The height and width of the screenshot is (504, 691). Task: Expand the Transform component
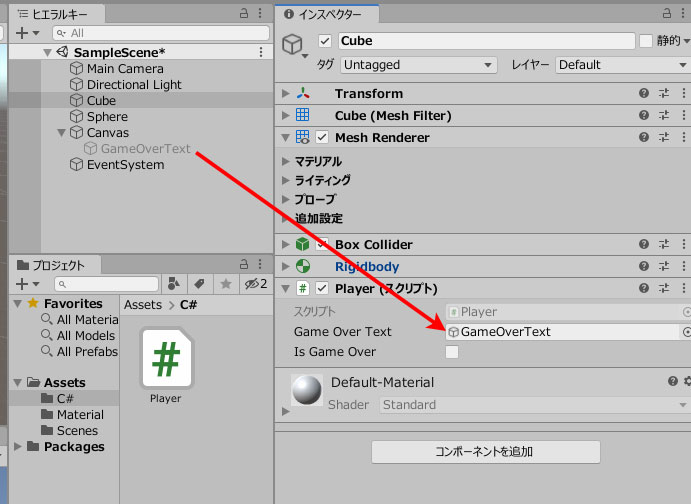(286, 93)
